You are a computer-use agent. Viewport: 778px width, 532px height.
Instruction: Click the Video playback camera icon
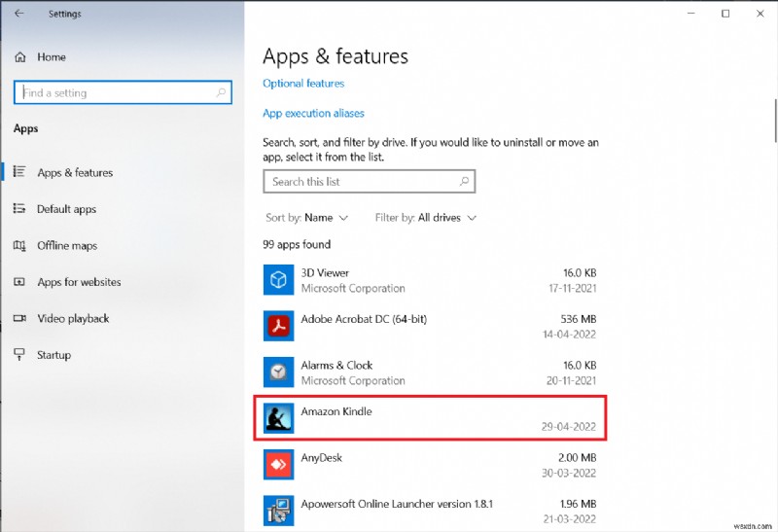pyautogui.click(x=19, y=318)
